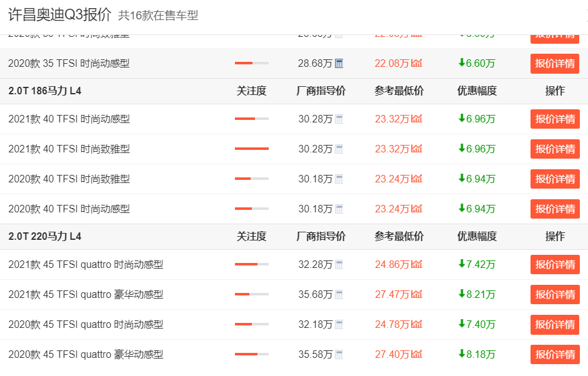The width and height of the screenshot is (588, 376).
Task: Show price trend chart for 2020款 40 TFSI 时尚致雅型
Action: click(x=417, y=179)
